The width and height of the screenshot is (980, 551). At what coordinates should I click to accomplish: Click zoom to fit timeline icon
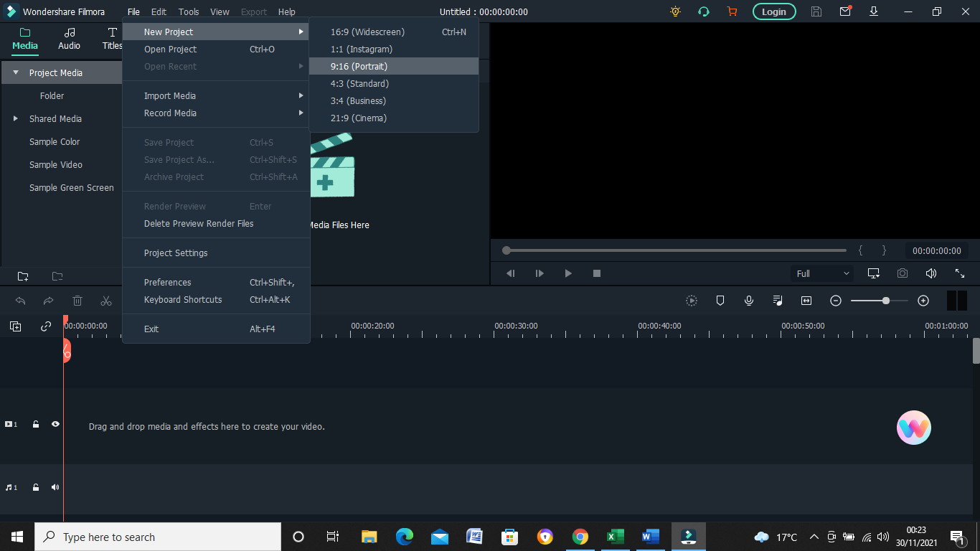pos(806,301)
